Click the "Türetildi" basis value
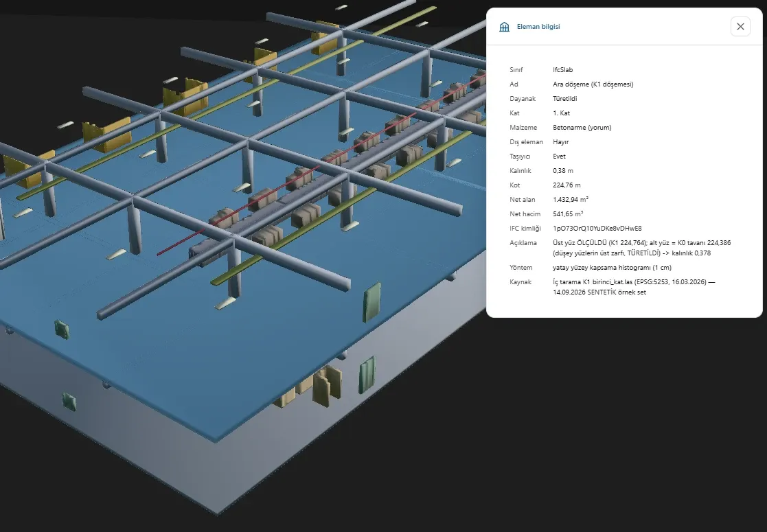 tap(565, 99)
